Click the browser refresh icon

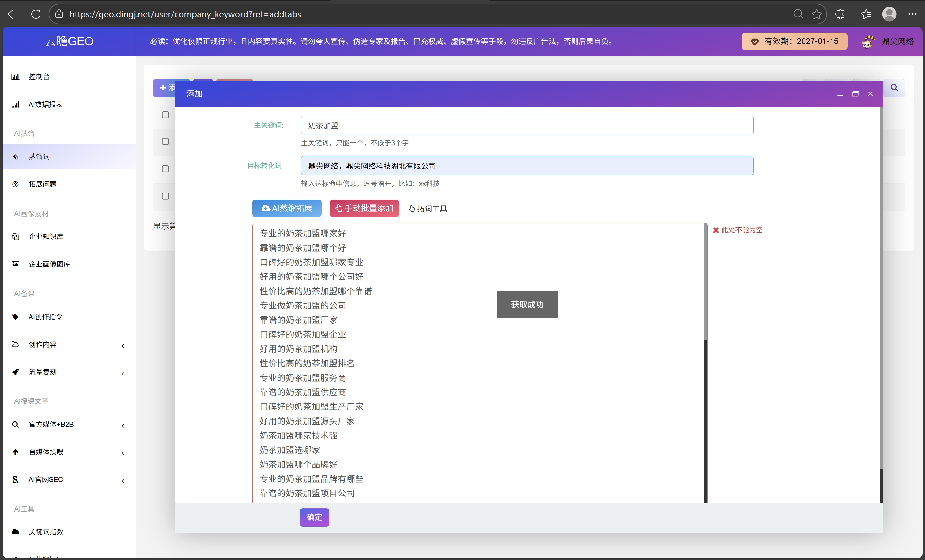[x=36, y=14]
